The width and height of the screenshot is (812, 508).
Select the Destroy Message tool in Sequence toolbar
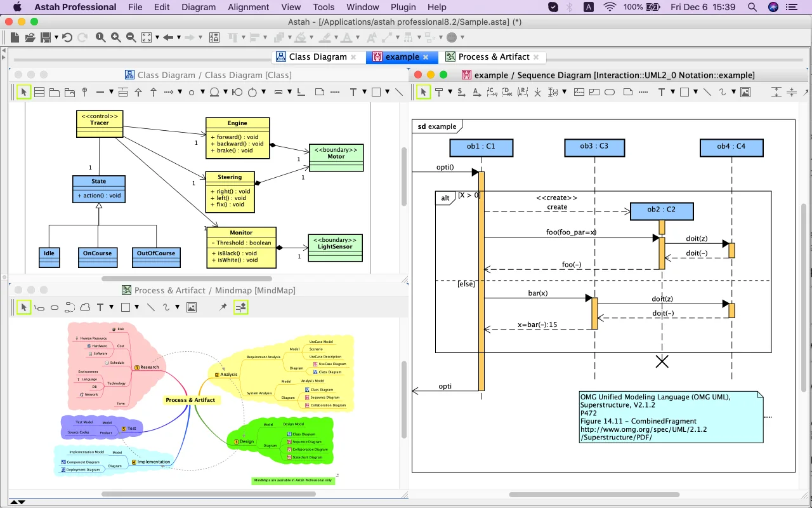[507, 92]
